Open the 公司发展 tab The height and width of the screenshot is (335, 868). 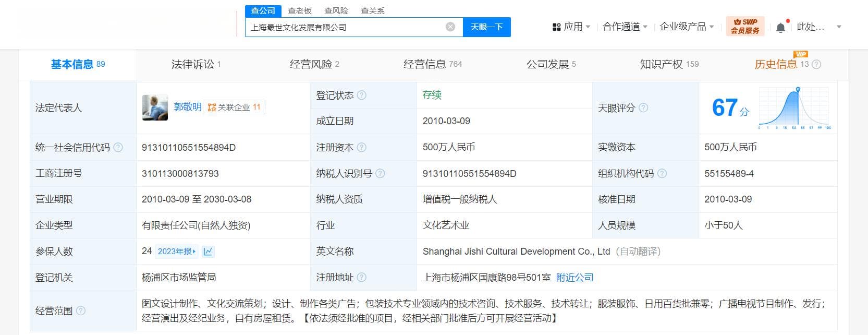point(551,64)
